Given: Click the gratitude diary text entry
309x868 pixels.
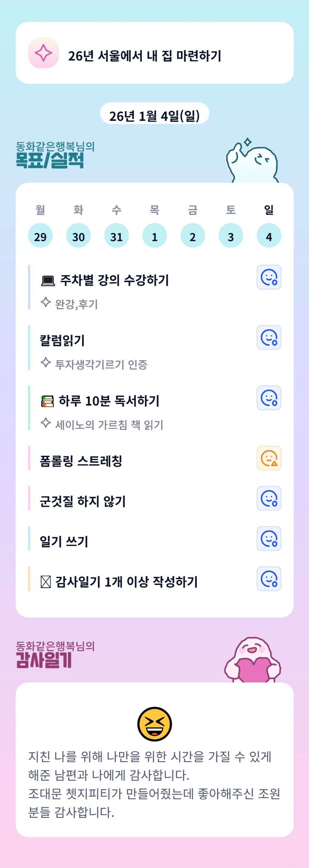Looking at the screenshot, I should (154, 784).
